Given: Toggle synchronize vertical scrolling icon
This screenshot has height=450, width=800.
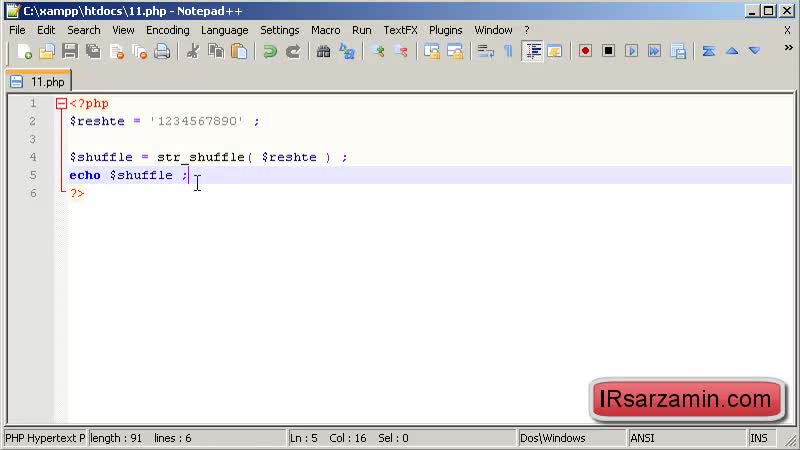Looking at the screenshot, I should click(432, 52).
